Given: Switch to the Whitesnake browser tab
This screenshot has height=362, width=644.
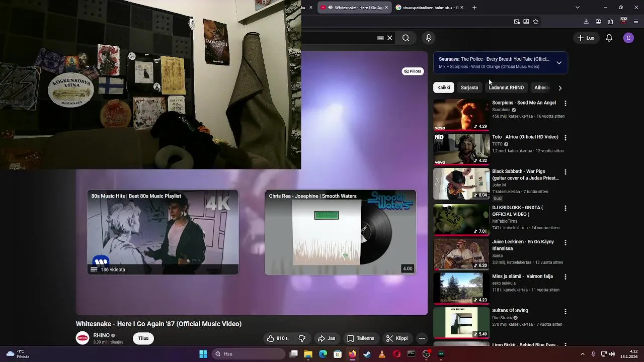Looking at the screenshot, I should pos(355,8).
